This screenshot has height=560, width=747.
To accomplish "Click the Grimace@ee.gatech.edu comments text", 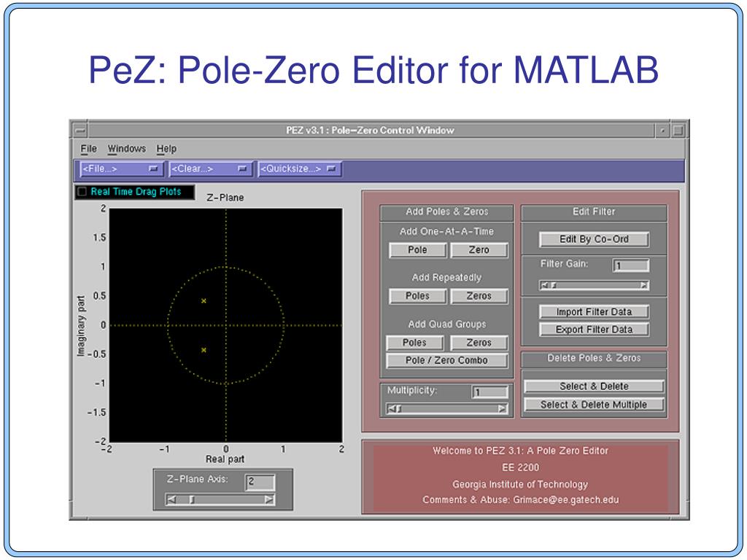I will point(520,500).
